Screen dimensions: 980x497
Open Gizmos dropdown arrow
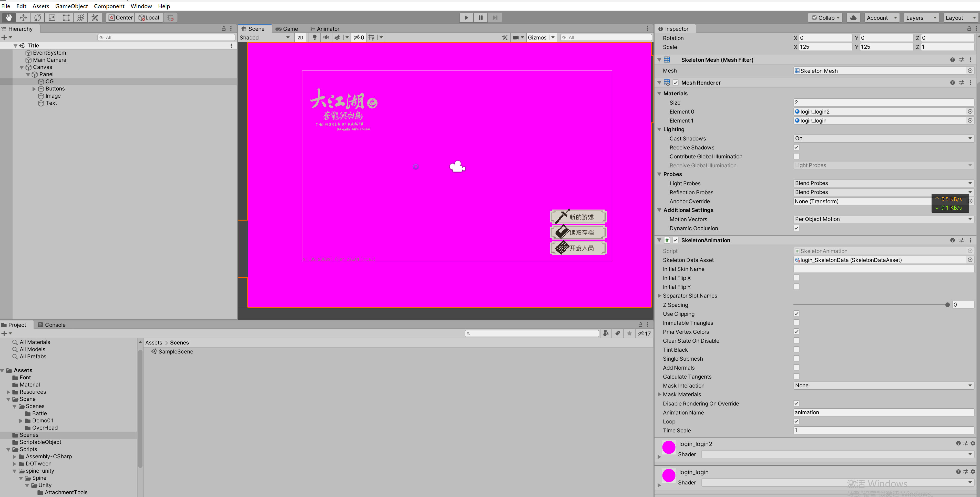tap(553, 37)
